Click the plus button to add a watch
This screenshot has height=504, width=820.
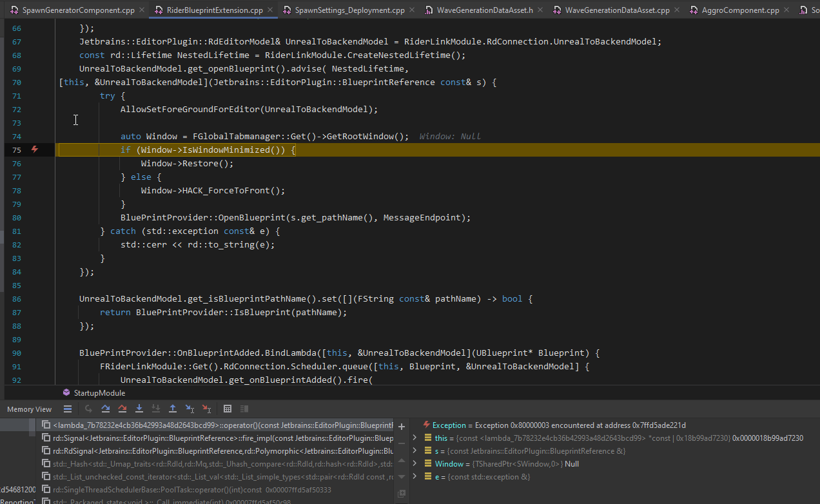point(401,427)
